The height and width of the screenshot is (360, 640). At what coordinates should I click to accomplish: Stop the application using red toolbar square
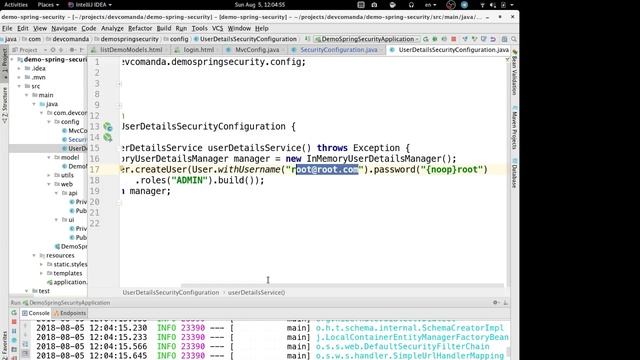point(453,39)
